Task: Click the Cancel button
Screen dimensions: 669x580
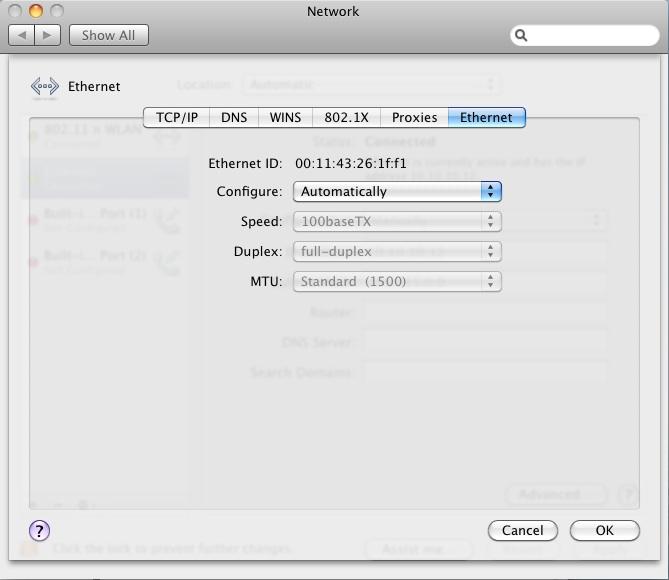Action: (x=523, y=530)
